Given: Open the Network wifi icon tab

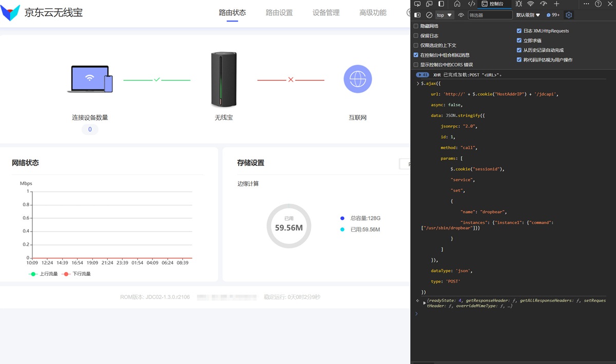Looking at the screenshot, I should [531, 4].
